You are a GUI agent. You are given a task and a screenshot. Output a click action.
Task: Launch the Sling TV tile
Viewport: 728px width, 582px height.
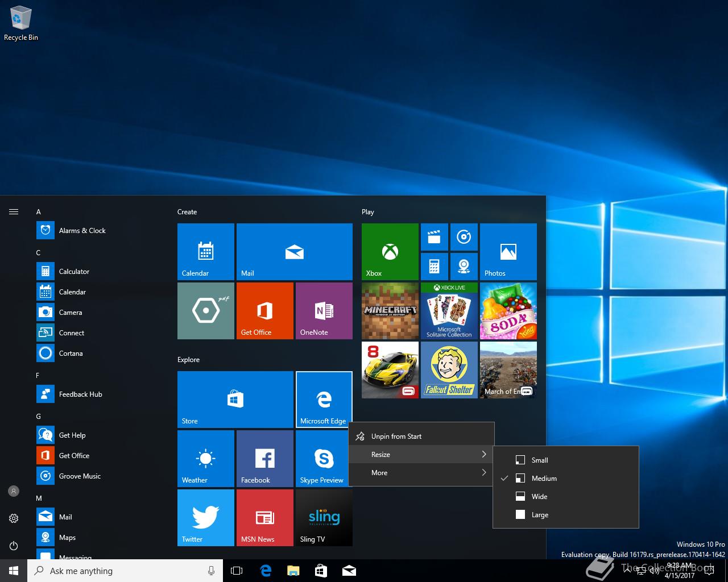pyautogui.click(x=324, y=518)
